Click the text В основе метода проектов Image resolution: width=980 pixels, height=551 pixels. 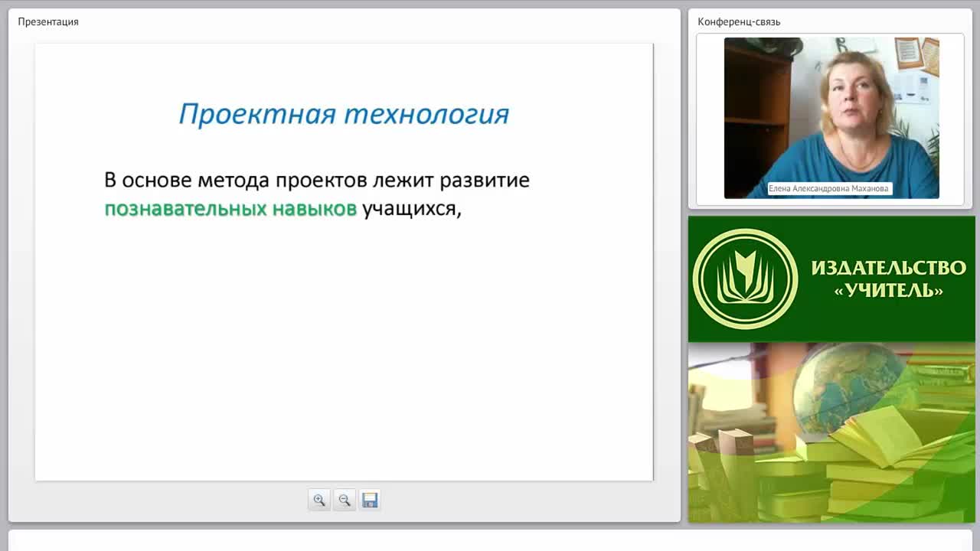tap(236, 181)
